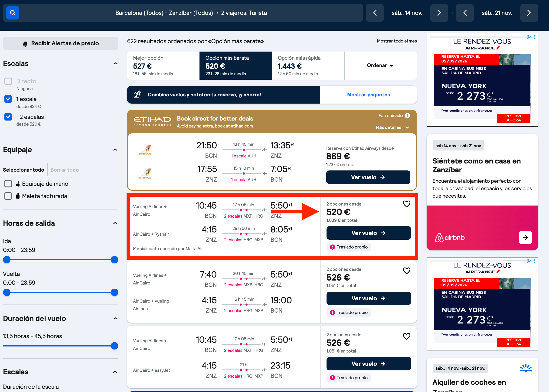
Task: Favorite the 526 € flight returning at 23:15
Action: coord(407,336)
